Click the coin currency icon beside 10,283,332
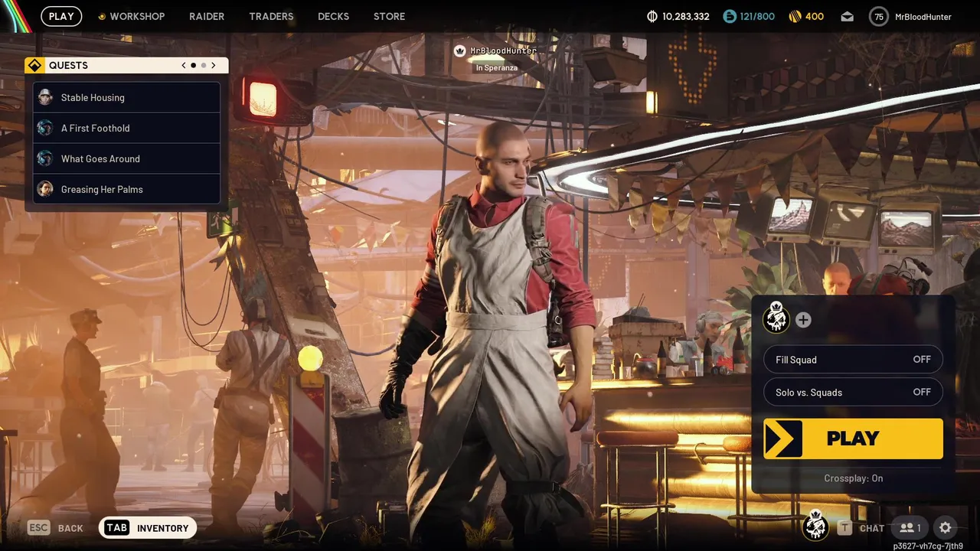 652,16
